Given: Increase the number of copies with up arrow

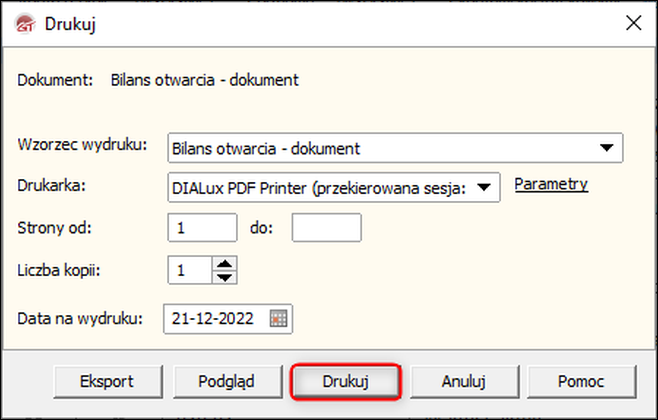Looking at the screenshot, I should pyautogui.click(x=225, y=263).
